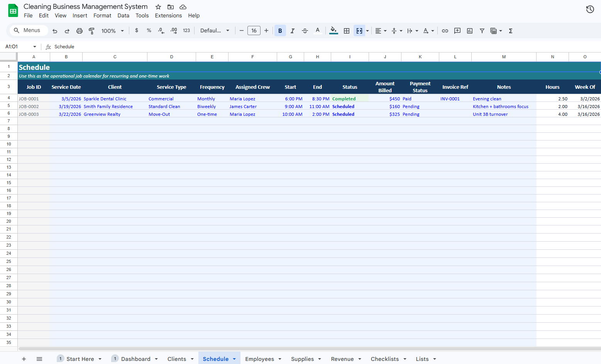Open text wrapping dropdown
The height and width of the screenshot is (364, 601).
click(x=413, y=31)
